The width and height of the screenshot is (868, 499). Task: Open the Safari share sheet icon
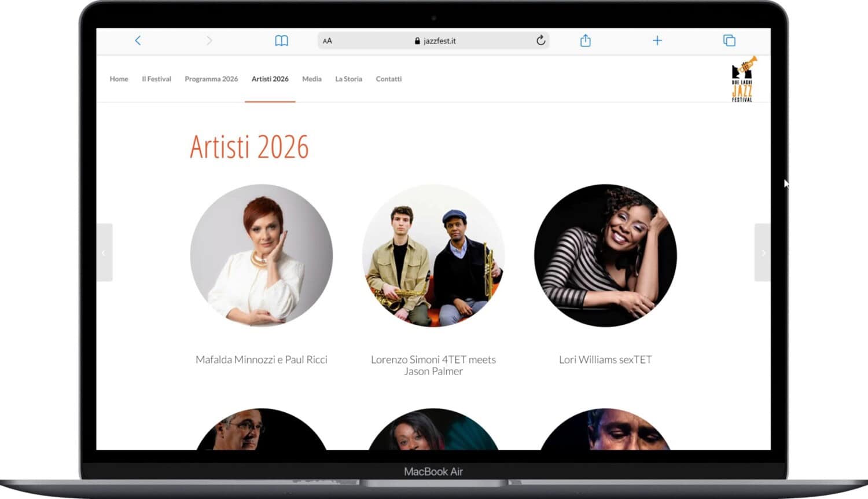pyautogui.click(x=586, y=40)
